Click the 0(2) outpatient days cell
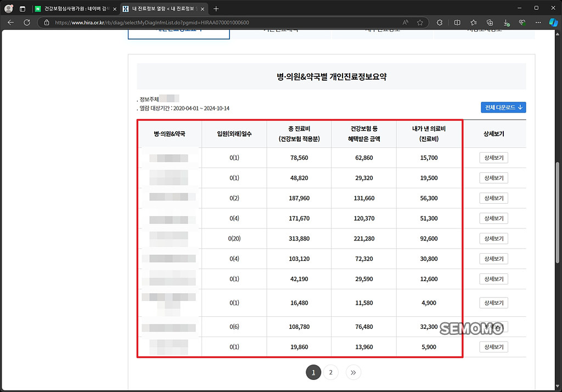The height and width of the screenshot is (392, 562). 234,198
